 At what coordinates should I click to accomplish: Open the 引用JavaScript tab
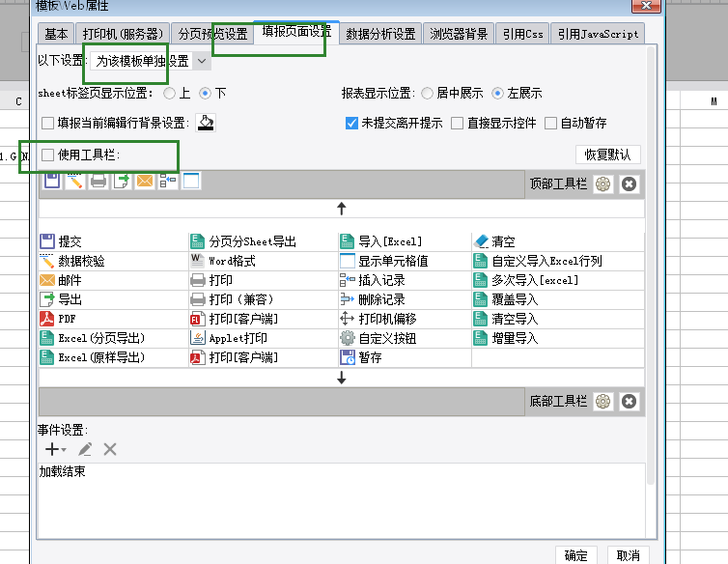pos(598,34)
